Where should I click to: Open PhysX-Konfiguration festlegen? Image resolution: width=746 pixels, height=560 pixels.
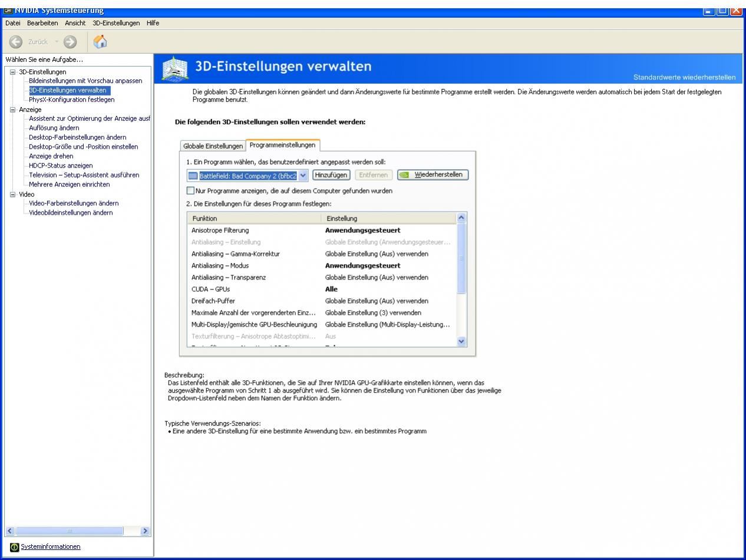tap(71, 100)
